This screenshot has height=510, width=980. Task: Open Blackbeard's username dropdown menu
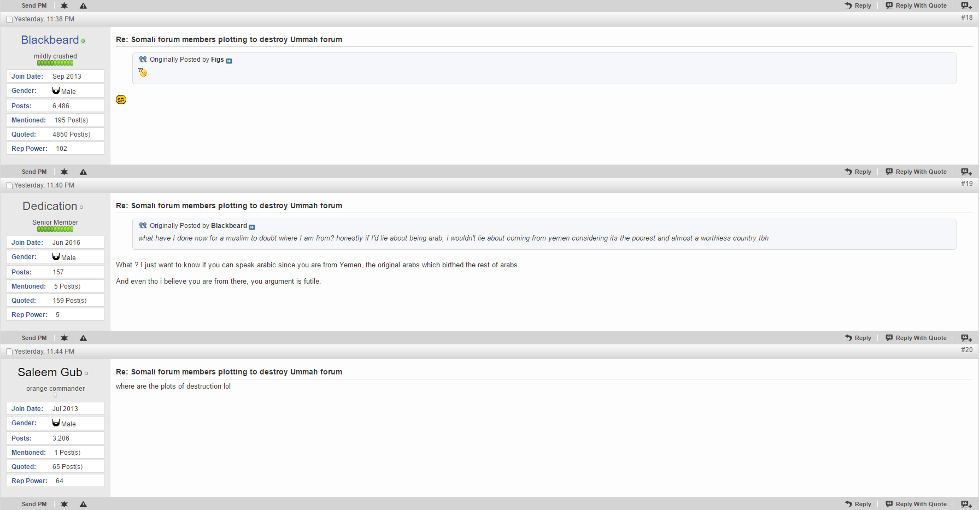click(x=50, y=40)
